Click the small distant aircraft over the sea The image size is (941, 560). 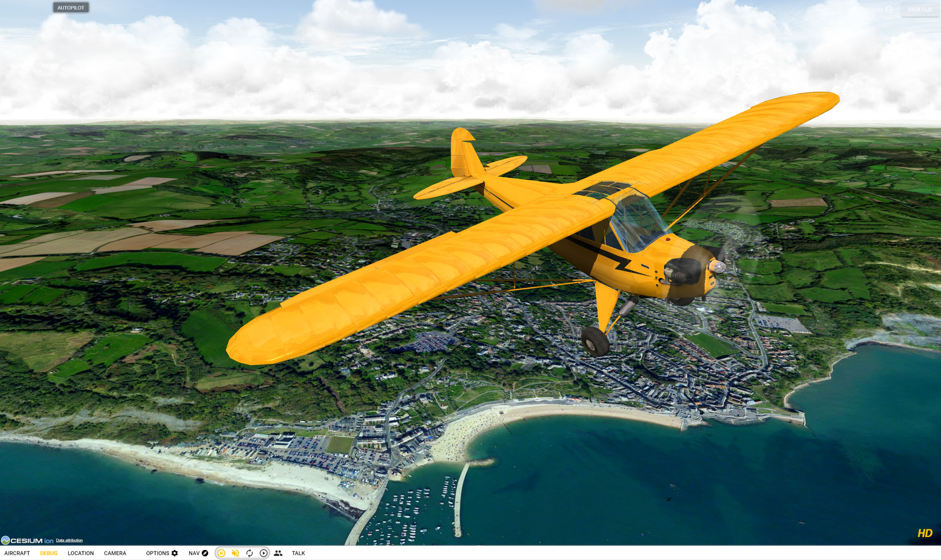(669, 499)
